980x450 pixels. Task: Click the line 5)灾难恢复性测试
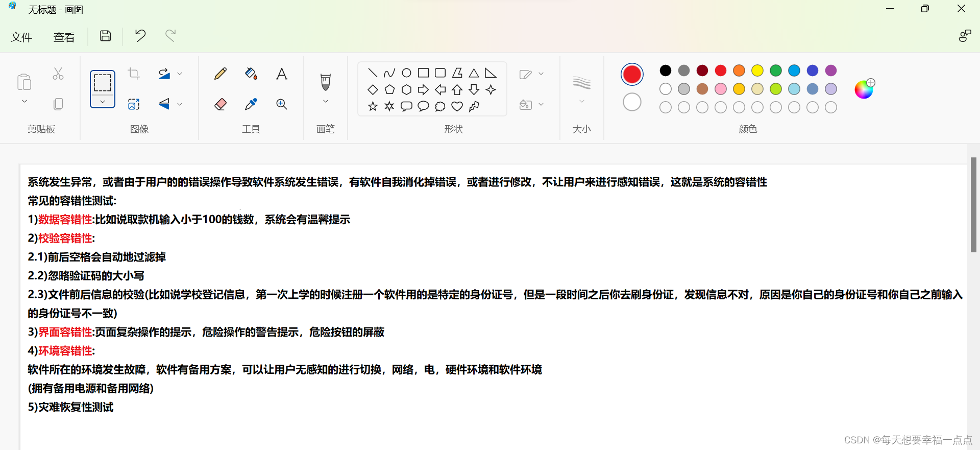tap(70, 407)
